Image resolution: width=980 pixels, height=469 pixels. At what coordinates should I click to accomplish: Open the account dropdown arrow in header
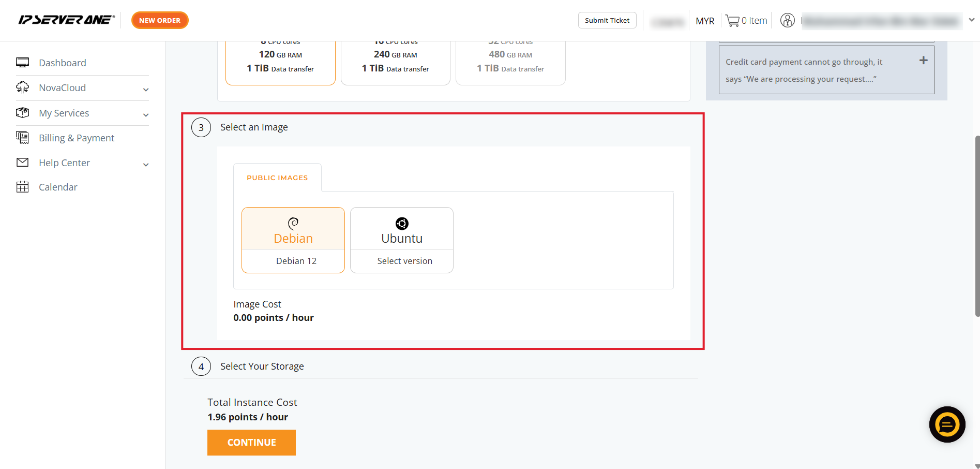(x=971, y=20)
